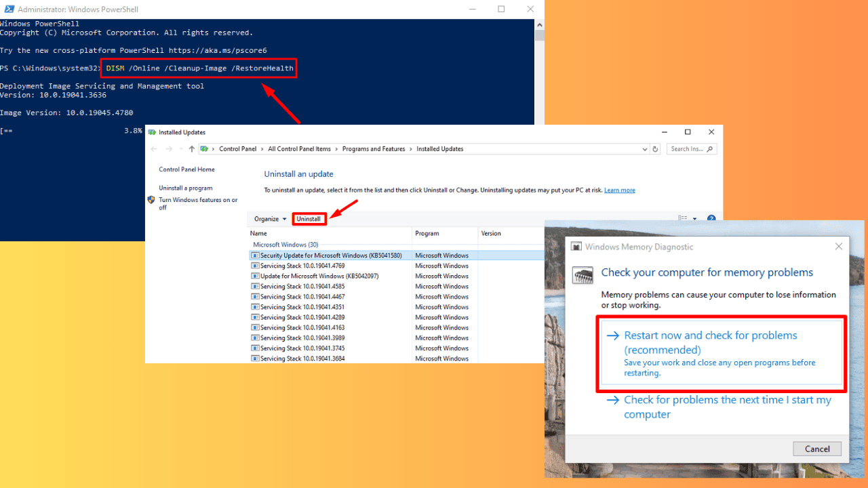Click the Programs and Features breadcrumb
Viewport: 868px width, 488px height.
click(374, 149)
